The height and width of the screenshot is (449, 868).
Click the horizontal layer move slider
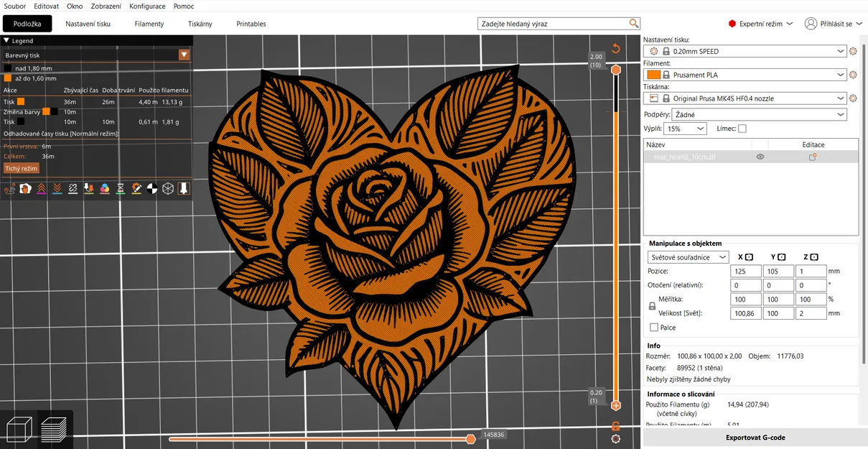pos(470,438)
